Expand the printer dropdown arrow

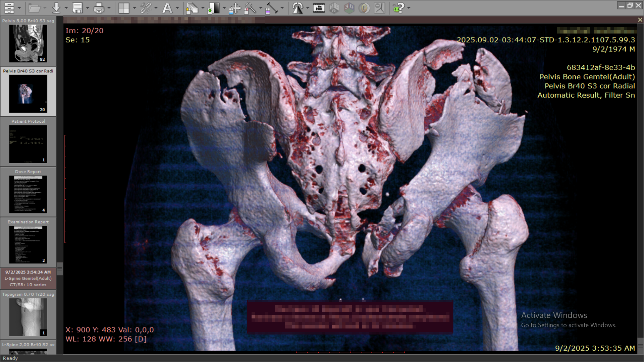tap(109, 8)
